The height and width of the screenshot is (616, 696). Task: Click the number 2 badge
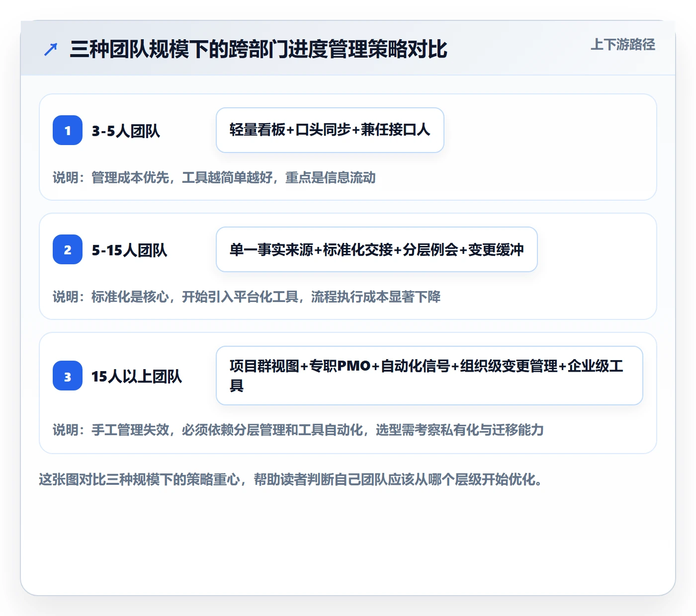68,249
